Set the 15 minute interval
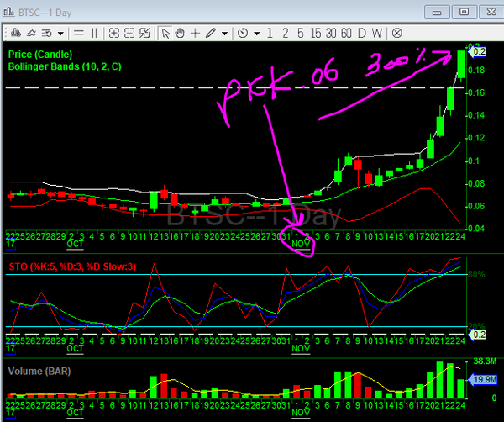Image resolution: width=504 pixels, height=422 pixels. point(316,33)
